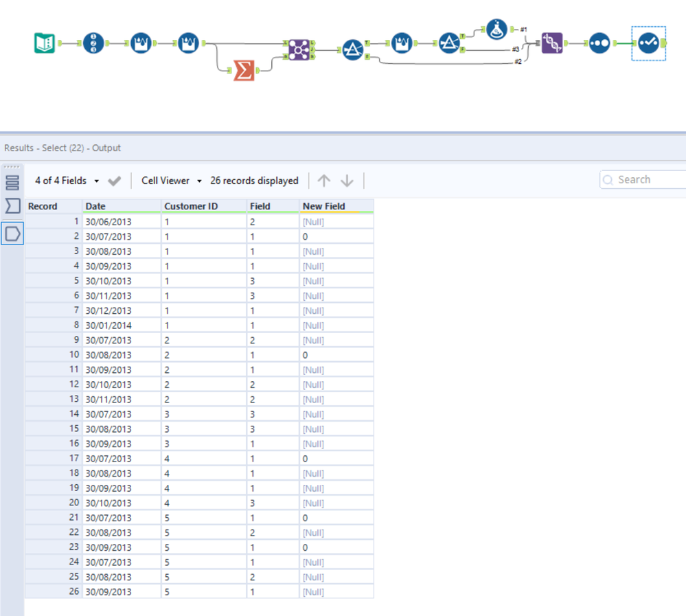The image size is (686, 616).
Task: Select [Null] New Field in record 1
Action: pos(336,222)
